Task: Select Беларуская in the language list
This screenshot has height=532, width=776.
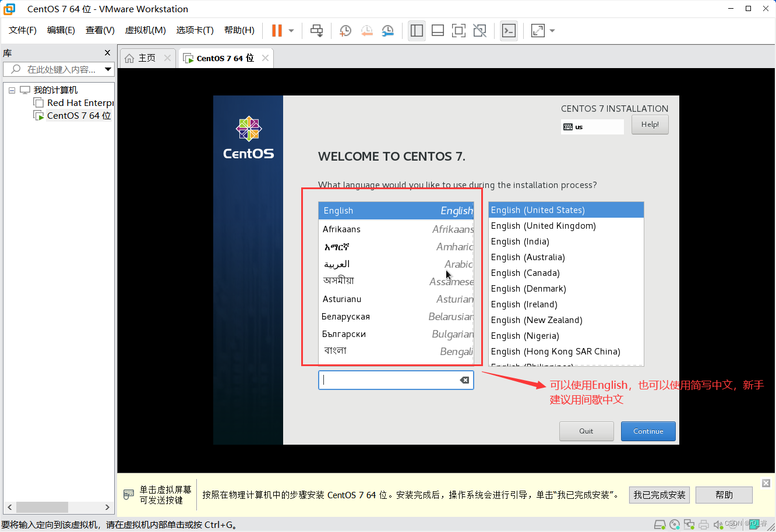Action: [x=396, y=317]
